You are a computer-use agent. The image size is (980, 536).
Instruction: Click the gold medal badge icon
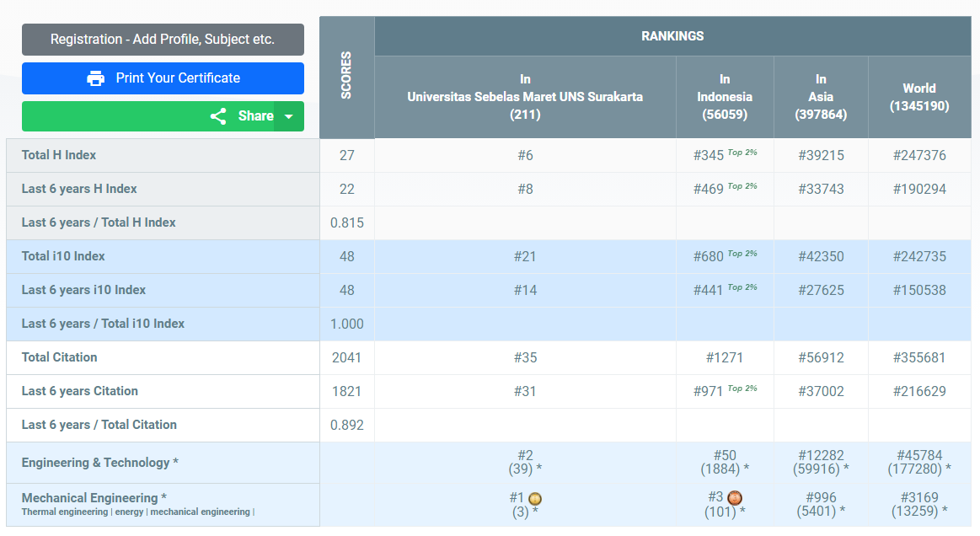click(x=535, y=498)
